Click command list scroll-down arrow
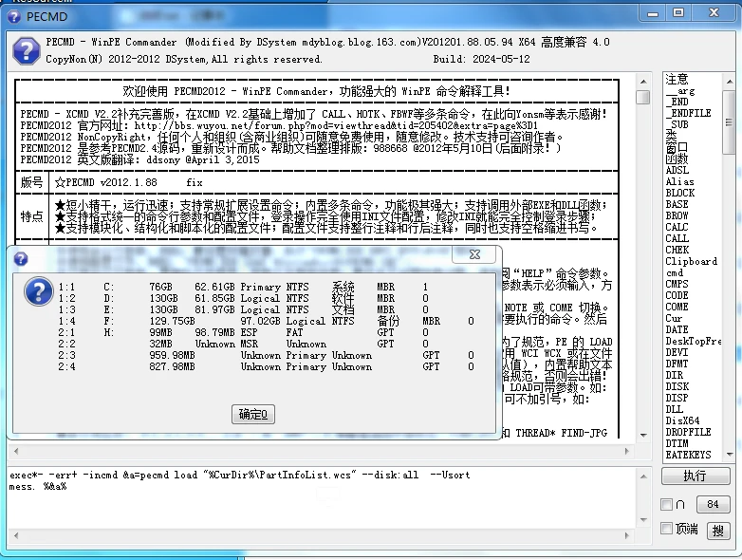 730,455
